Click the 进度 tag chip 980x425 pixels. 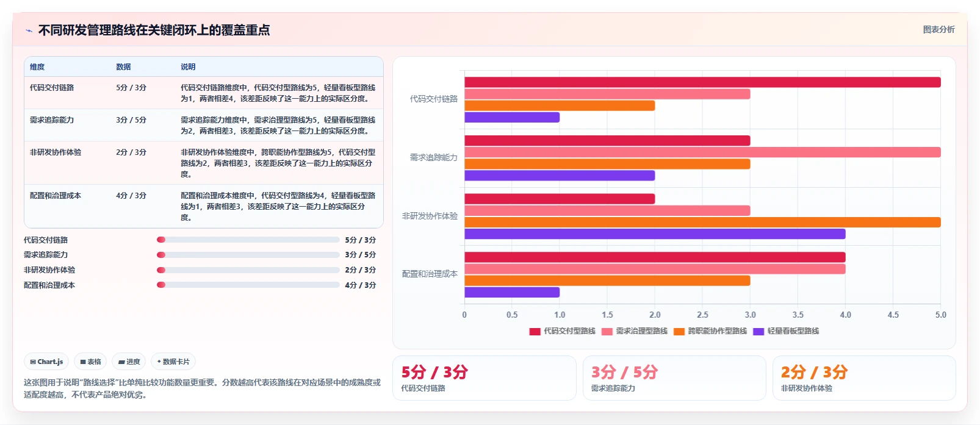[129, 362]
